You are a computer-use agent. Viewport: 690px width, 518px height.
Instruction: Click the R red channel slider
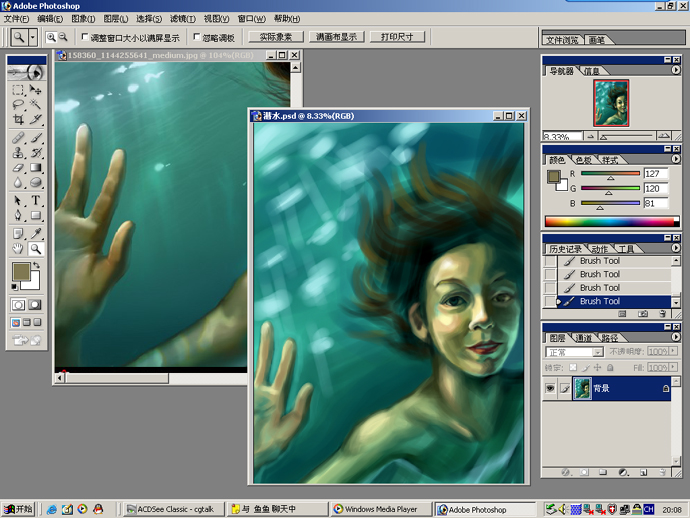[610, 174]
